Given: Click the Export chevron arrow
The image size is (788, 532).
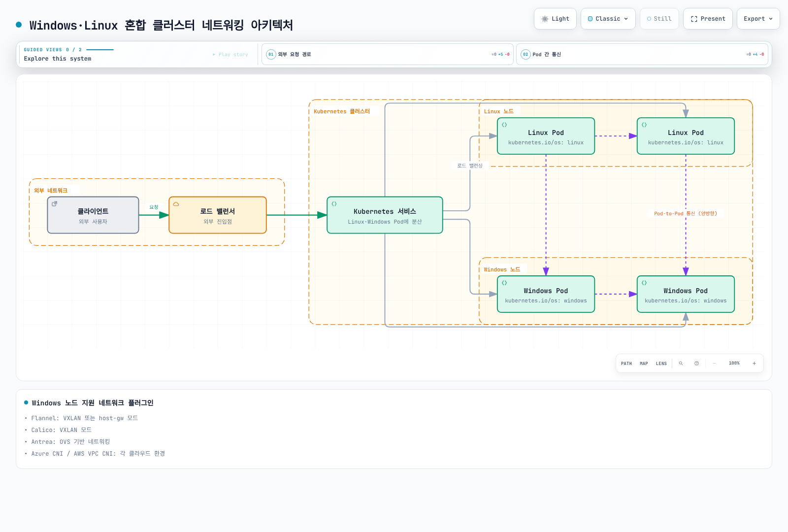Looking at the screenshot, I should click(770, 19).
